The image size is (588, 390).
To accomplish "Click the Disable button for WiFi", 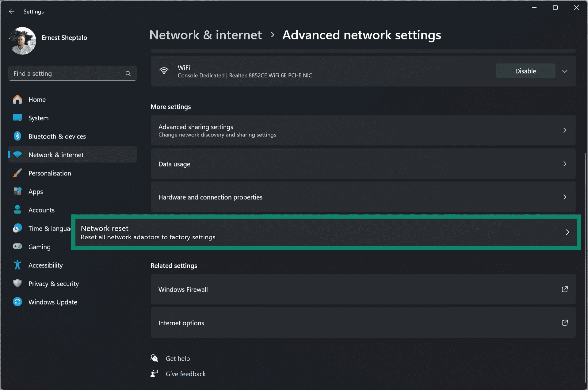I will (x=525, y=71).
